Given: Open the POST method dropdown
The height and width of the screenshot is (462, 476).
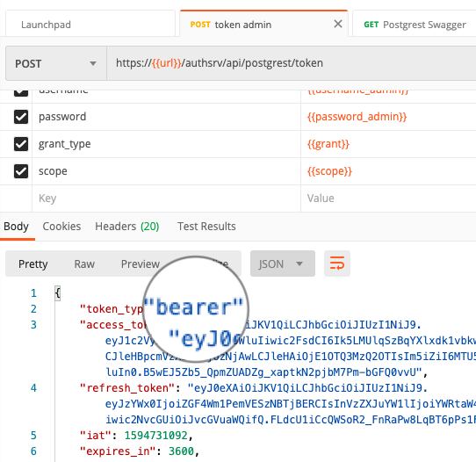Looking at the screenshot, I should point(56,63).
